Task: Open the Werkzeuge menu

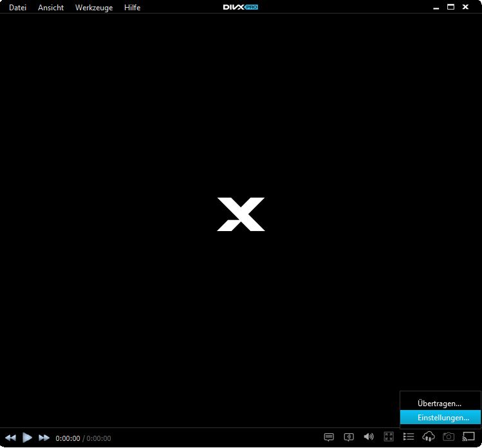Action: click(94, 8)
